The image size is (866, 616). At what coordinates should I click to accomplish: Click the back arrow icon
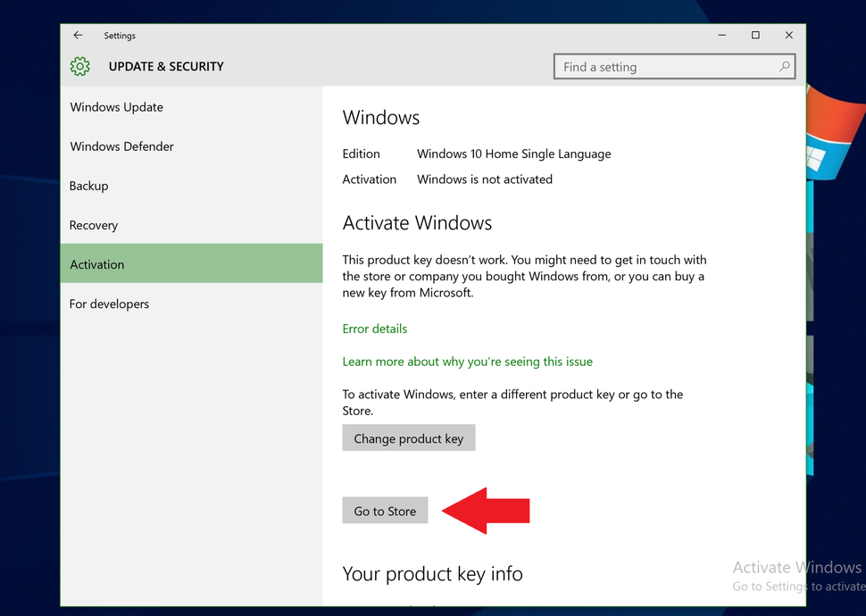click(78, 35)
